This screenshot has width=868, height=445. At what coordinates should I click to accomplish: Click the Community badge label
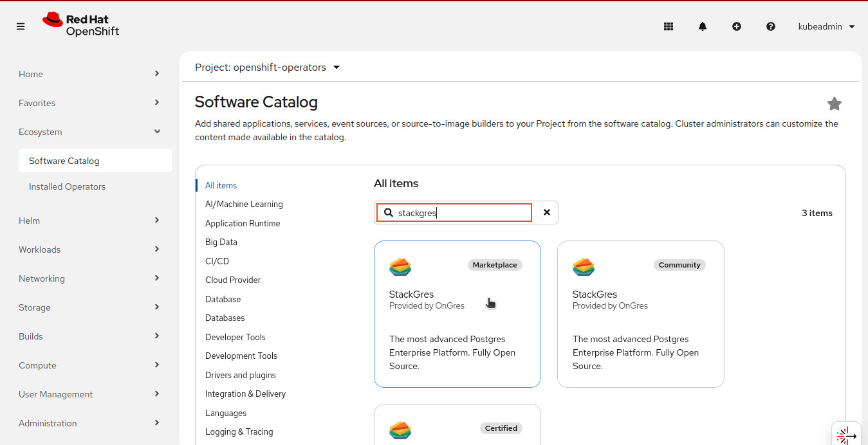click(679, 265)
